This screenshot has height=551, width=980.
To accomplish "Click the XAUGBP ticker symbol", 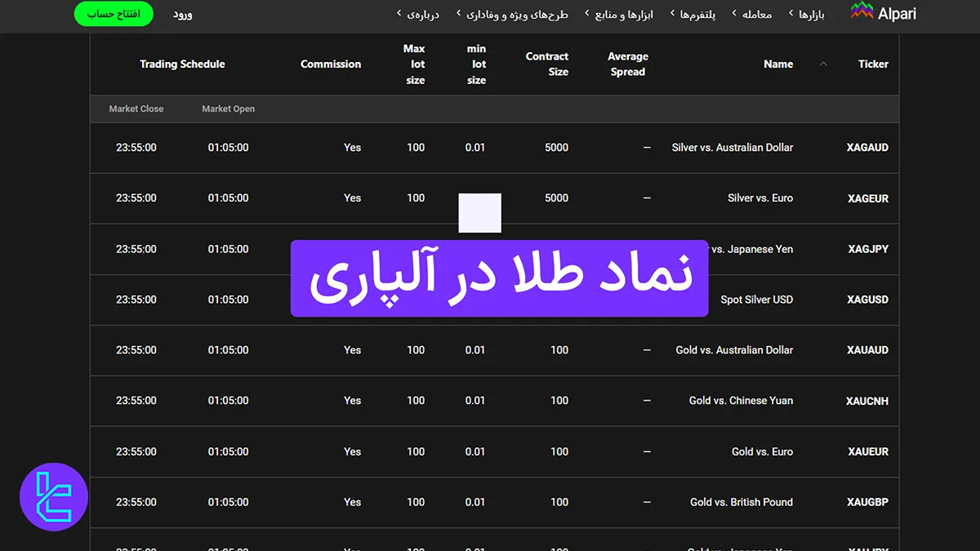I will pyautogui.click(x=867, y=502).
